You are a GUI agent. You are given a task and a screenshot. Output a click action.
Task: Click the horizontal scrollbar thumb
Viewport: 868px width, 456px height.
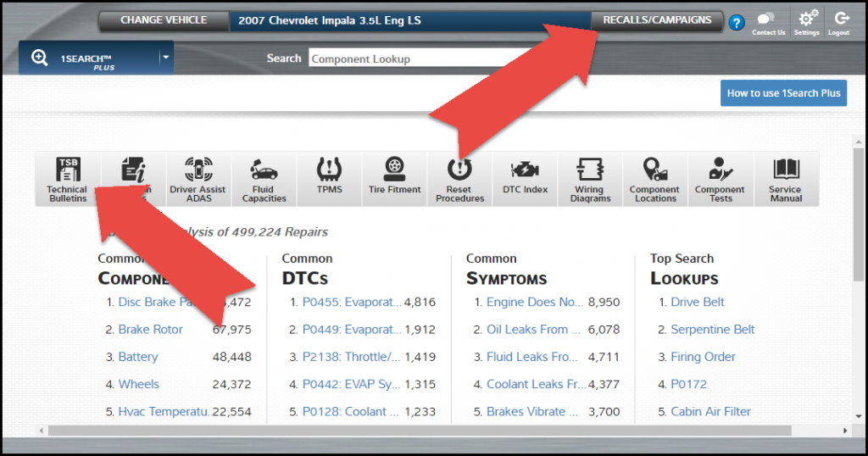click(420, 431)
